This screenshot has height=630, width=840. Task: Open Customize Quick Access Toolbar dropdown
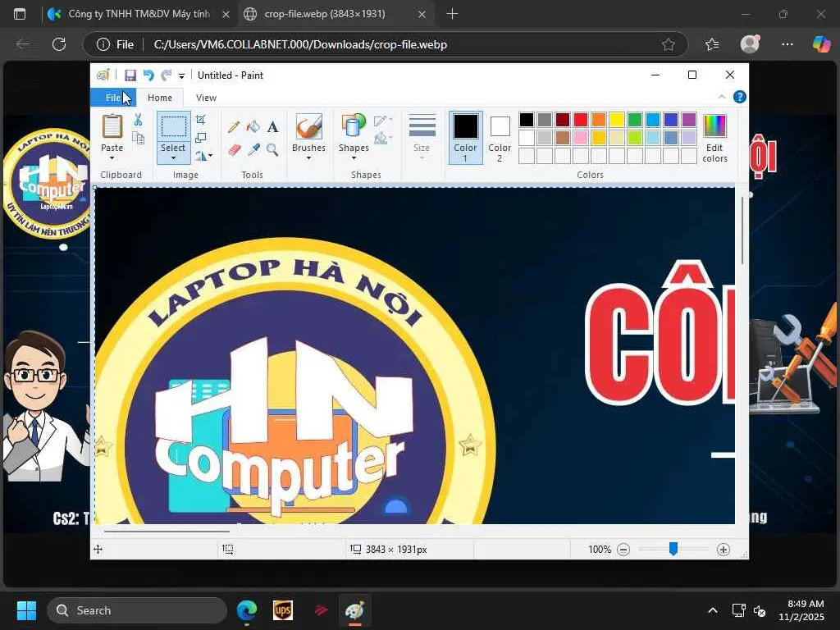181,76
